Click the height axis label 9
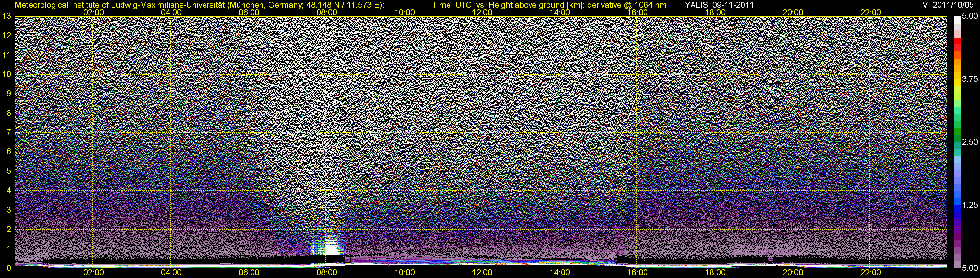This screenshot has width=980, height=278. [x=9, y=94]
